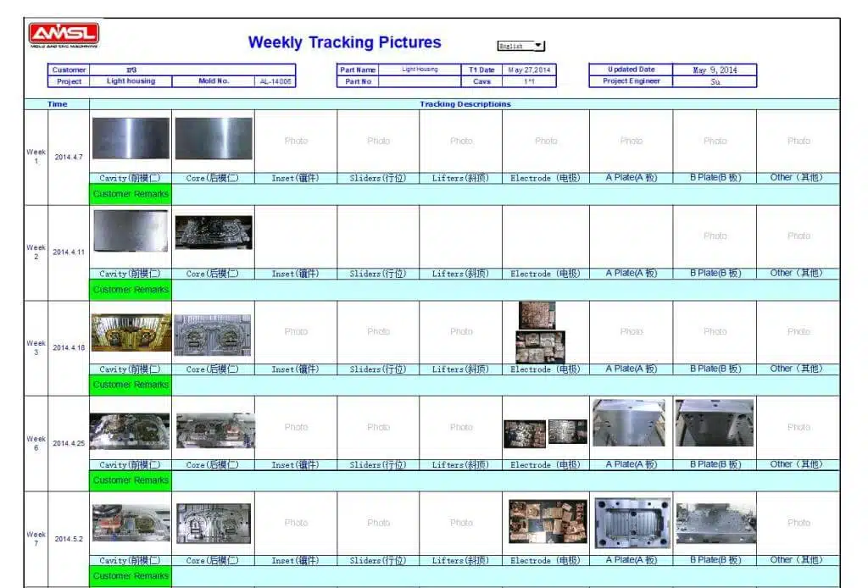
Task: Select the Week 1 Inset photo placeholder
Action: (x=296, y=141)
